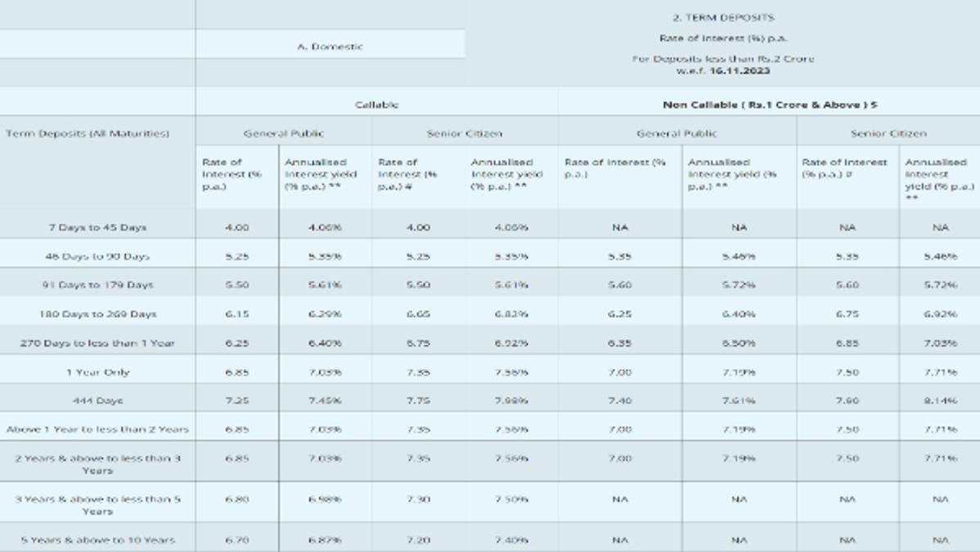Select 6.65 rate in 180 Days to 269 Days row
Image resolution: width=980 pixels, height=552 pixels.
pyautogui.click(x=418, y=314)
